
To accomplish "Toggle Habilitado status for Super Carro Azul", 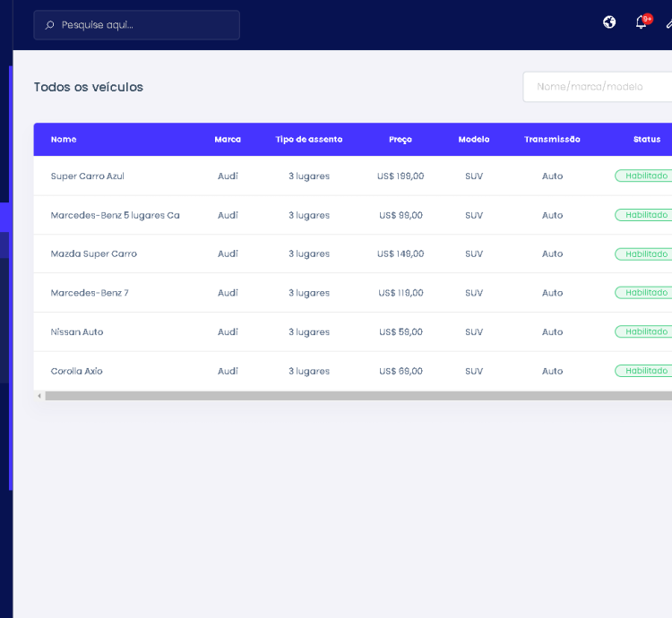I will 643,176.
